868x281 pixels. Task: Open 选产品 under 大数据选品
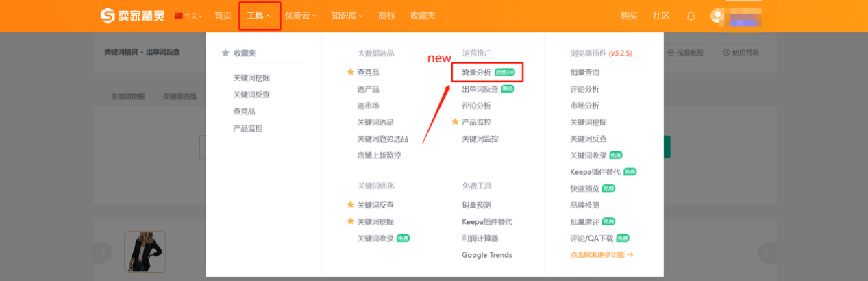(368, 89)
